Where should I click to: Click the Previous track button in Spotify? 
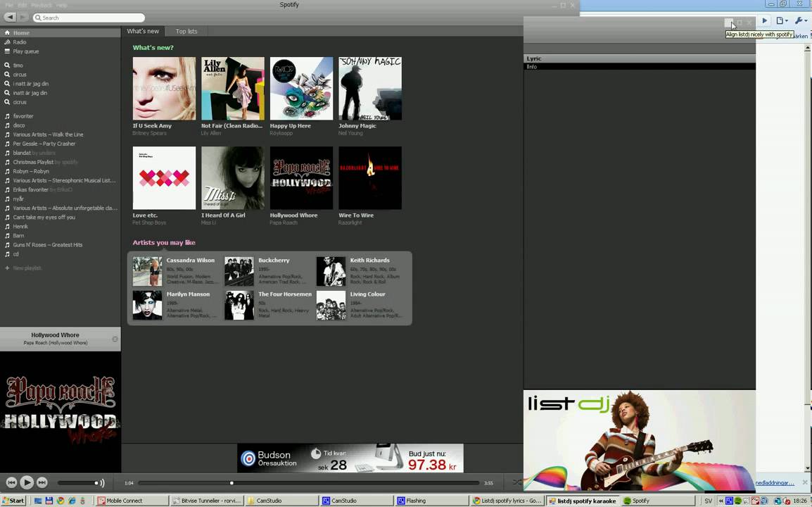click(x=11, y=482)
